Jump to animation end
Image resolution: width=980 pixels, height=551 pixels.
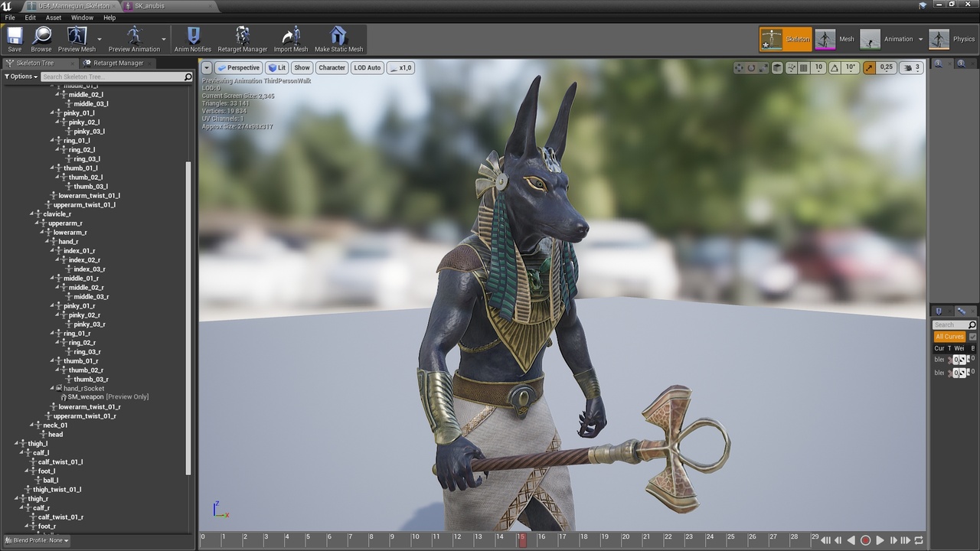(x=905, y=540)
